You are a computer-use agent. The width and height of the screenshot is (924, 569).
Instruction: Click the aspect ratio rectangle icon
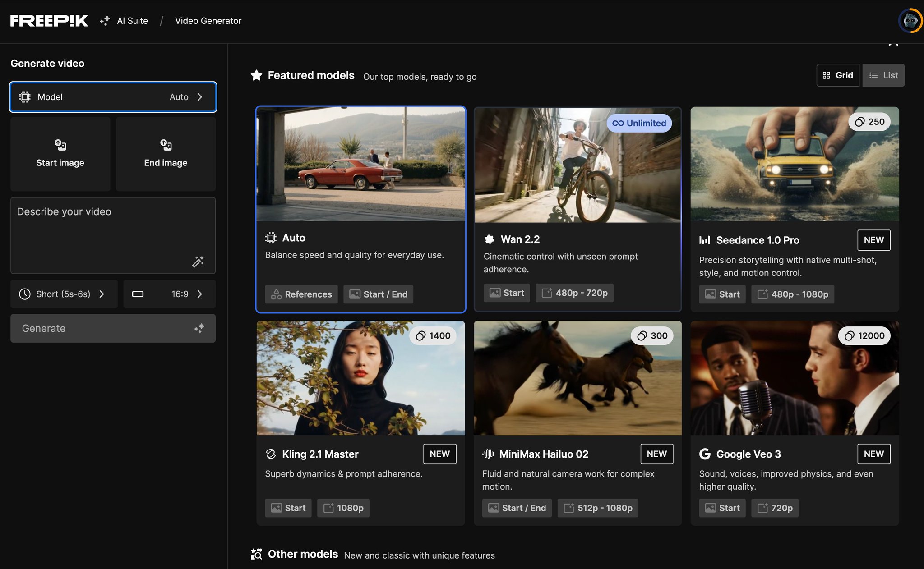138,294
